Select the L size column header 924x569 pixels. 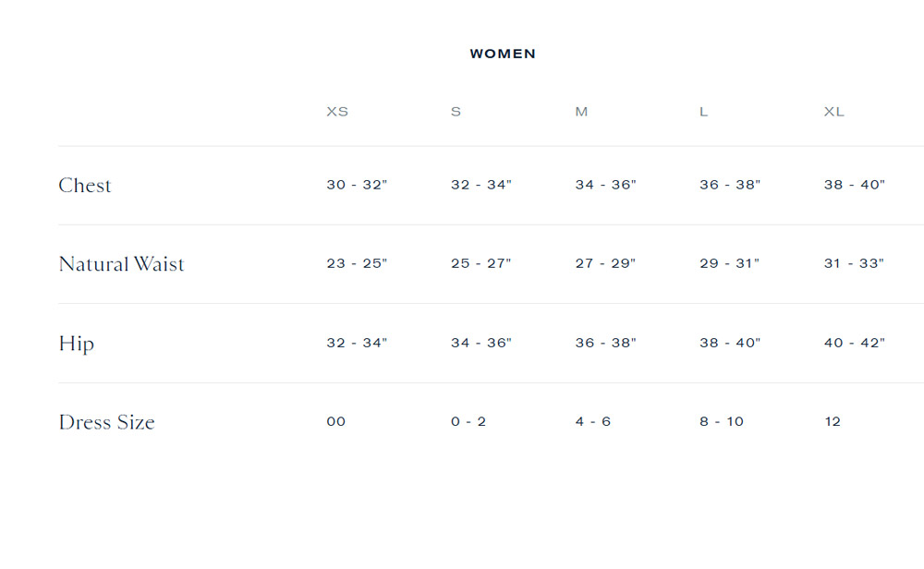[x=703, y=112]
